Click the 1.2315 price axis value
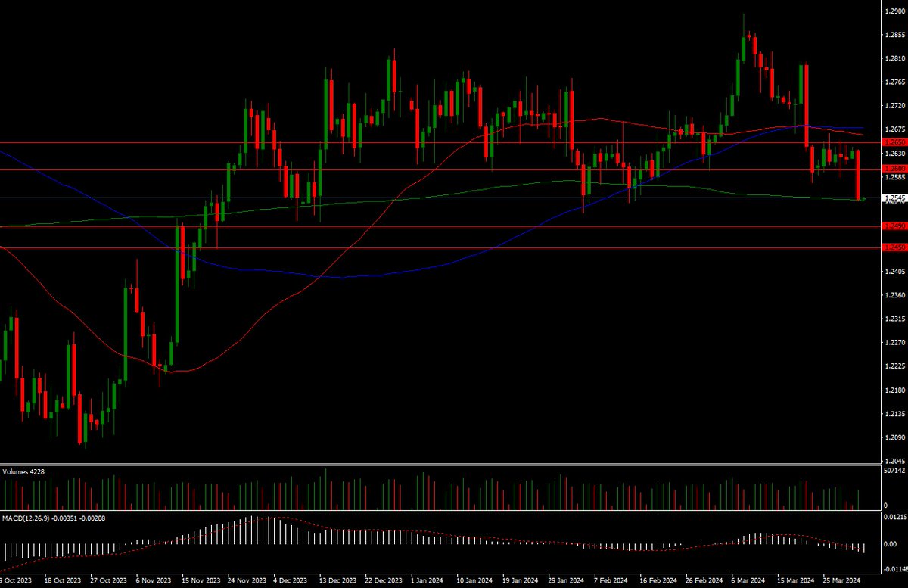 pyautogui.click(x=895, y=319)
